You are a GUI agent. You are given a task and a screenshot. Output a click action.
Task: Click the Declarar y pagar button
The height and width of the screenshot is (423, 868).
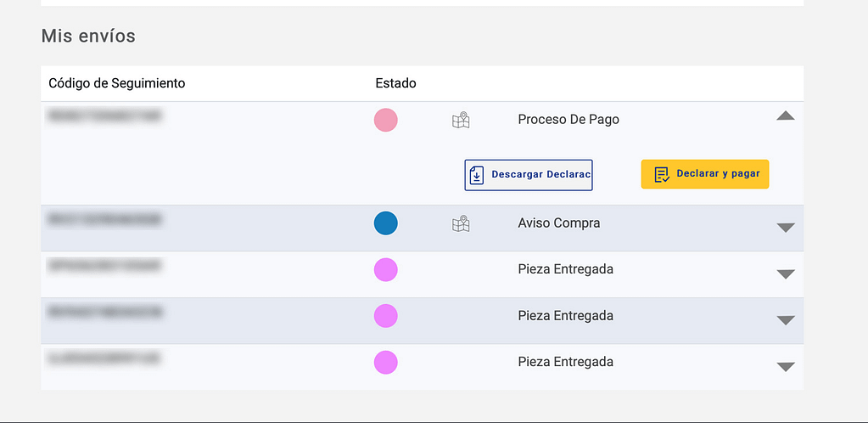point(705,174)
